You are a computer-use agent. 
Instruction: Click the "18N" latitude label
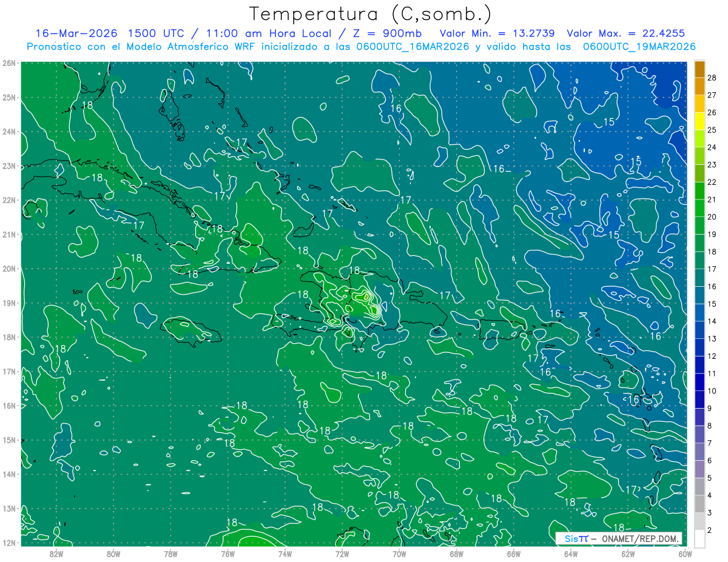8,337
